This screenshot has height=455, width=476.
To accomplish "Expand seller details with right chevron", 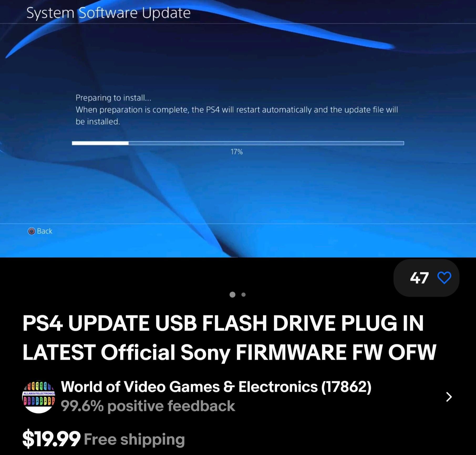I will [x=449, y=397].
